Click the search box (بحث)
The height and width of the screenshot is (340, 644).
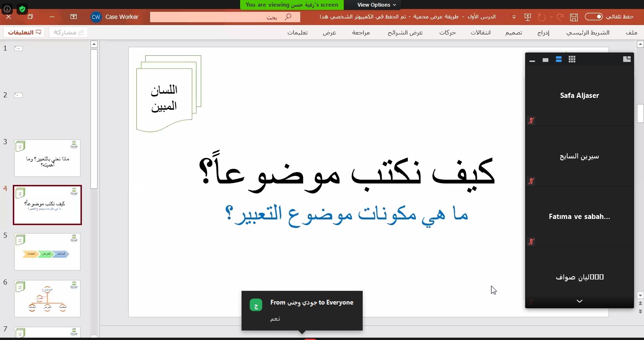coord(225,17)
